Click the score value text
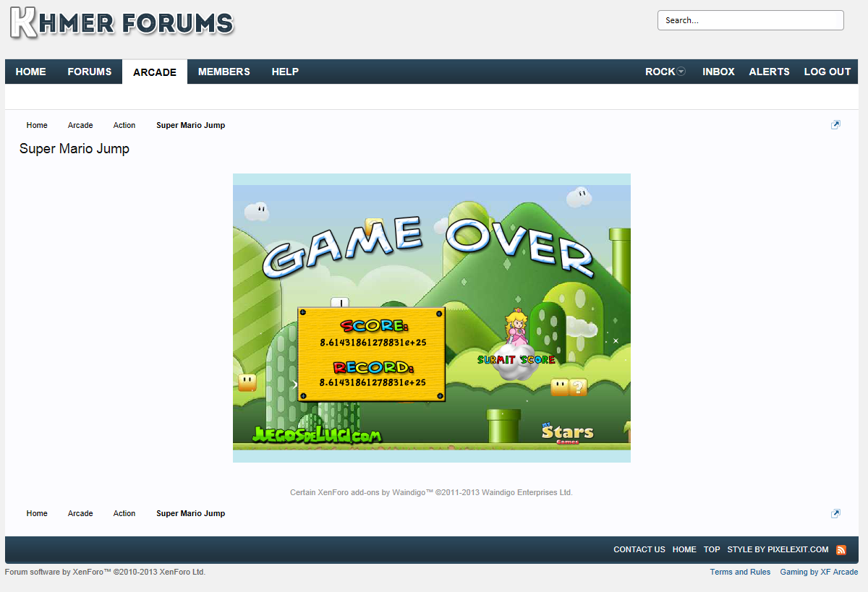 [x=373, y=343]
